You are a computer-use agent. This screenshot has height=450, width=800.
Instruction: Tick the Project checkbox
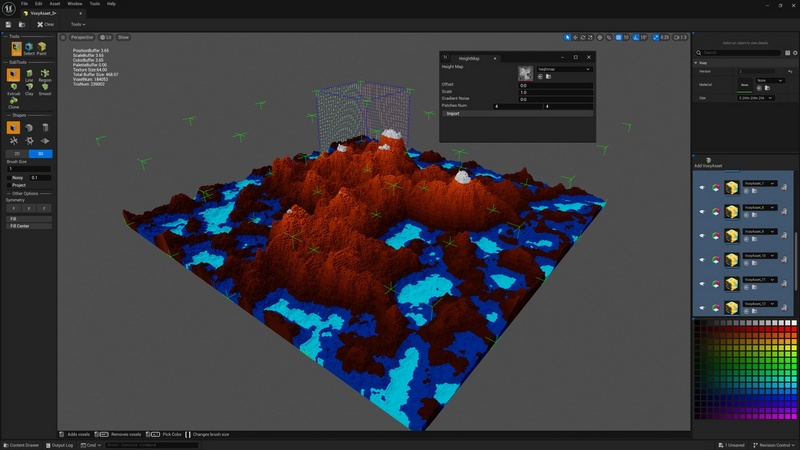click(x=8, y=185)
